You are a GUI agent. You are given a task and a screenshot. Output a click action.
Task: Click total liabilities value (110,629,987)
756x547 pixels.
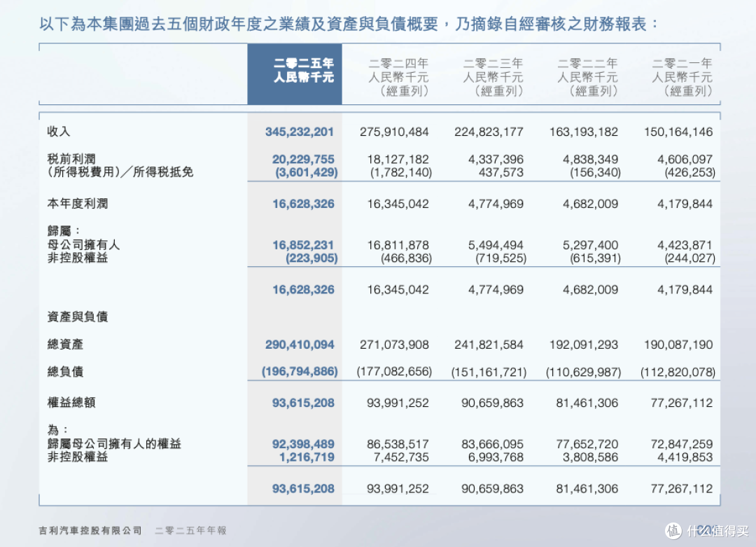click(583, 372)
